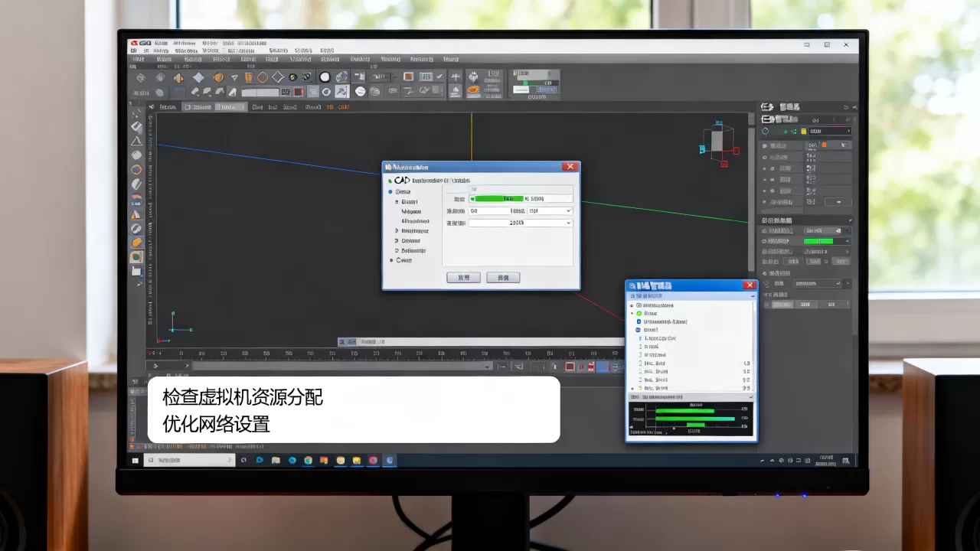Click the red-outlined square in the timeline controls
The image size is (980, 551).
[x=569, y=367]
